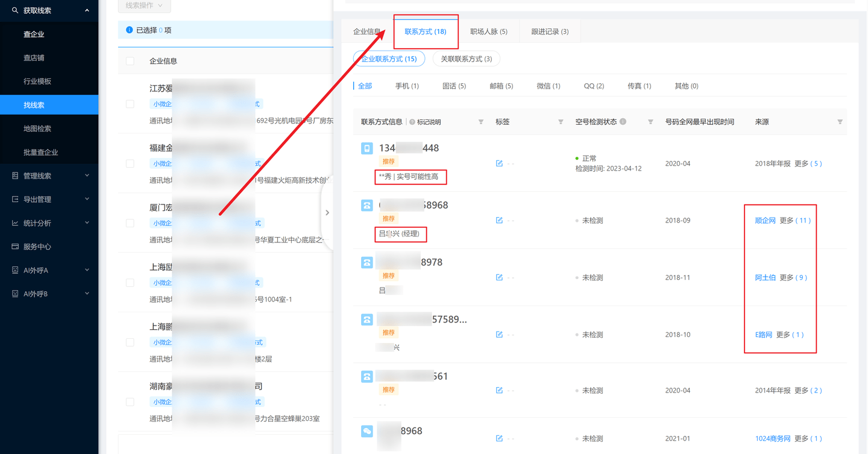The width and height of the screenshot is (868, 454).
Task: Open the 顺企网 source link
Action: [x=765, y=221]
